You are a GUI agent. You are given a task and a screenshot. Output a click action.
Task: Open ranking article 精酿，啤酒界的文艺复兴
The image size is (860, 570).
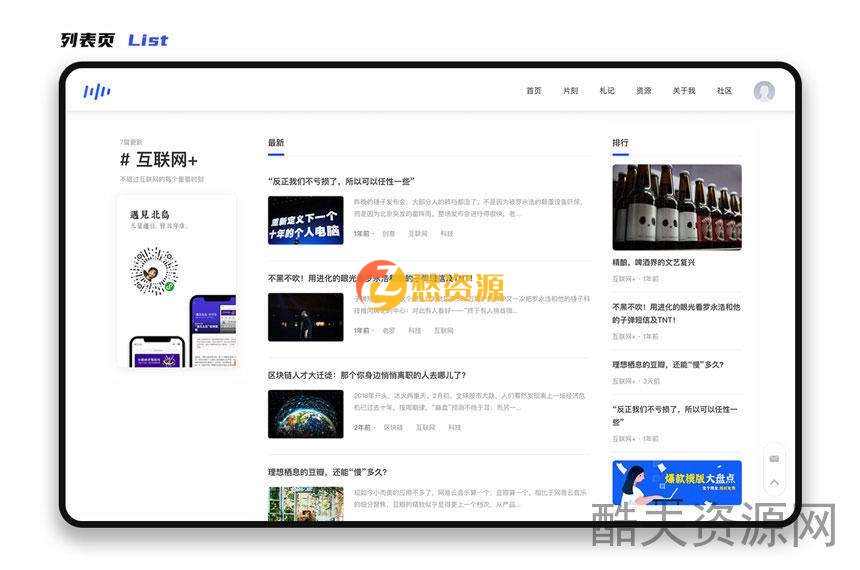pos(653,263)
